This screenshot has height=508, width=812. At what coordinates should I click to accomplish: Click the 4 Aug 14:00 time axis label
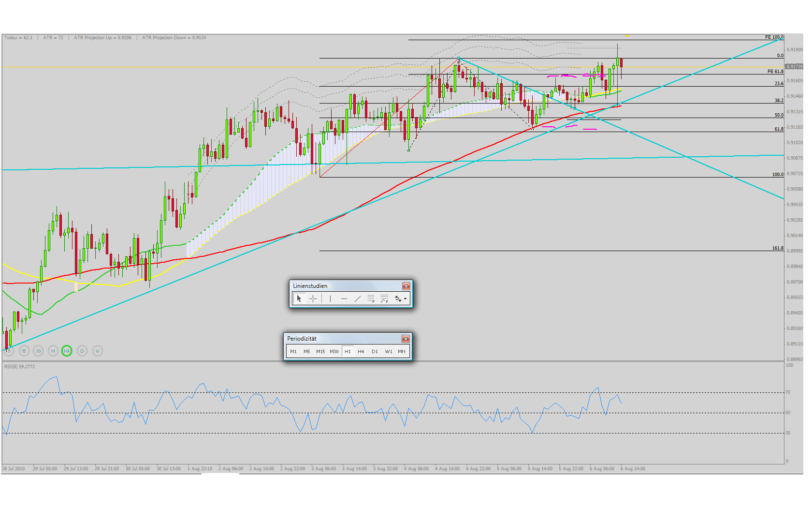(x=447, y=468)
